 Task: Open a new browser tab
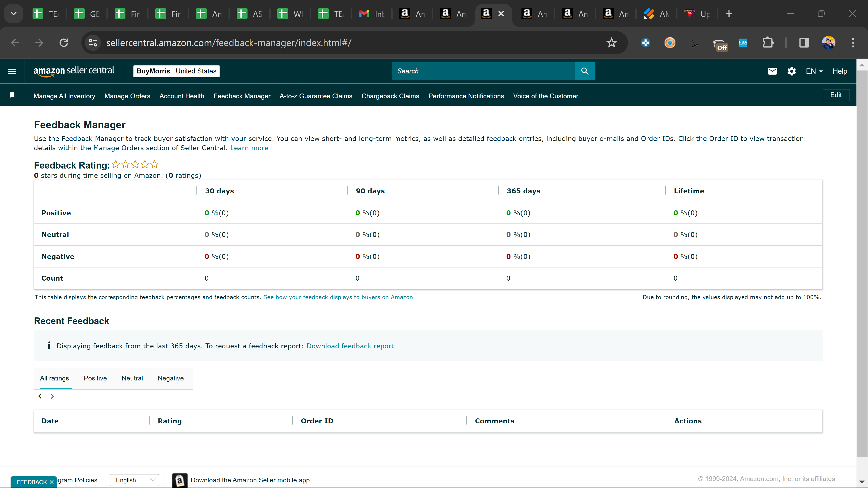click(x=729, y=14)
